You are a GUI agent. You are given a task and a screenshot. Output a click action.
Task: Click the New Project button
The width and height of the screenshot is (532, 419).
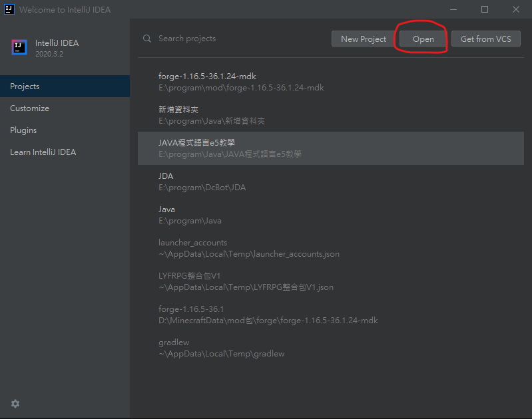pyautogui.click(x=364, y=39)
